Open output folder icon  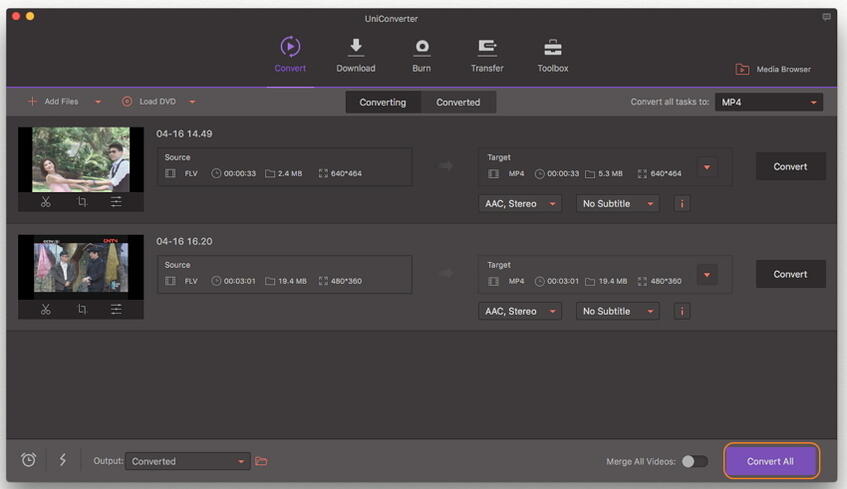261,461
